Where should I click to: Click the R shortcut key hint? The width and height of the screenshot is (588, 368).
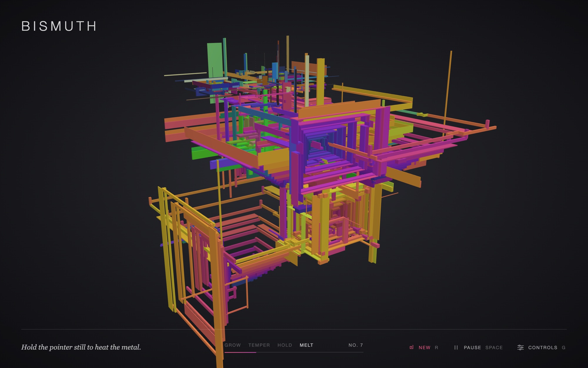[x=437, y=348]
